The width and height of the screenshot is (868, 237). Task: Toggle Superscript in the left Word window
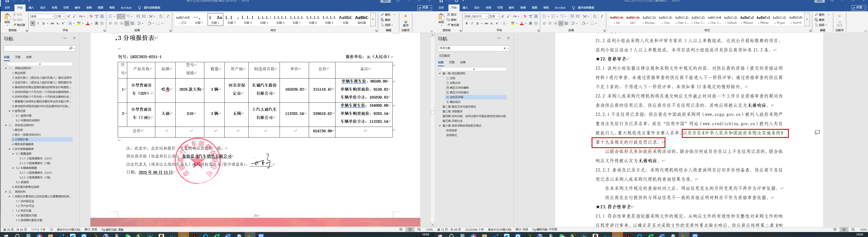pos(63,23)
